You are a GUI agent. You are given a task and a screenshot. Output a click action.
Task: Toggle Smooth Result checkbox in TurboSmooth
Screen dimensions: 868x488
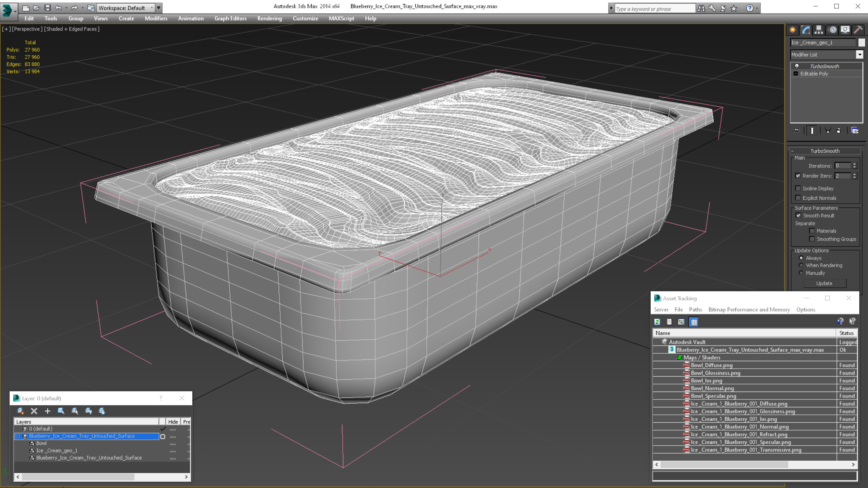pos(798,215)
